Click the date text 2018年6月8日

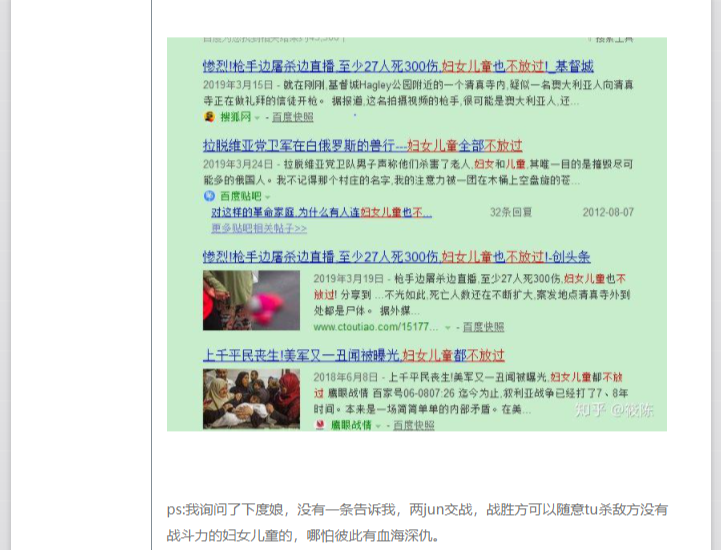tap(346, 377)
